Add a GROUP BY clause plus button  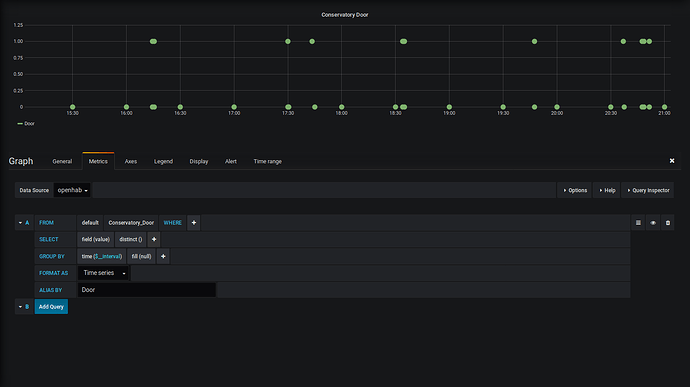point(163,256)
